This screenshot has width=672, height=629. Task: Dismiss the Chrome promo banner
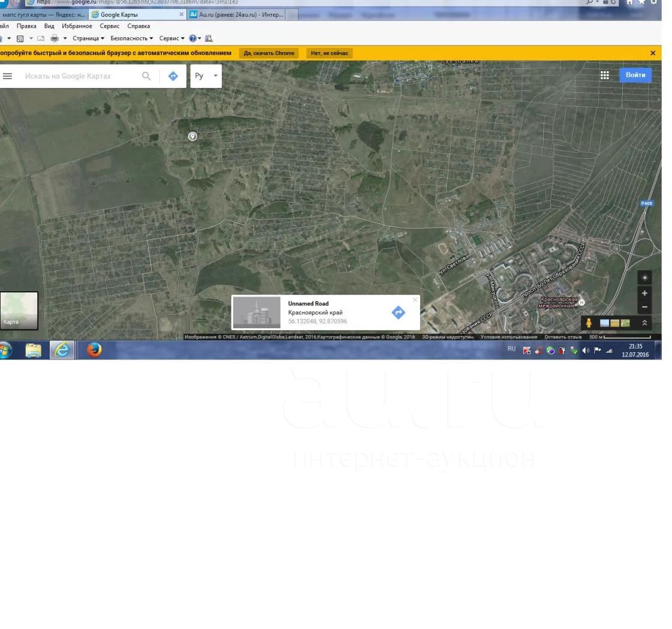click(653, 53)
